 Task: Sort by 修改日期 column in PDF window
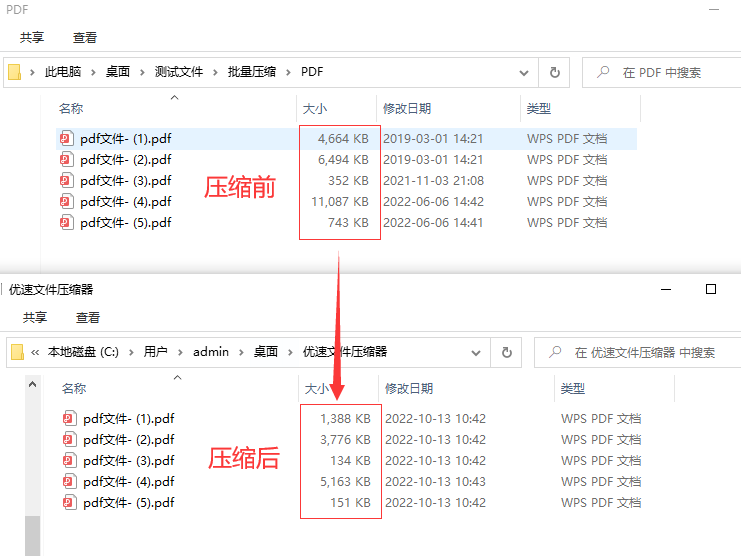click(x=407, y=109)
